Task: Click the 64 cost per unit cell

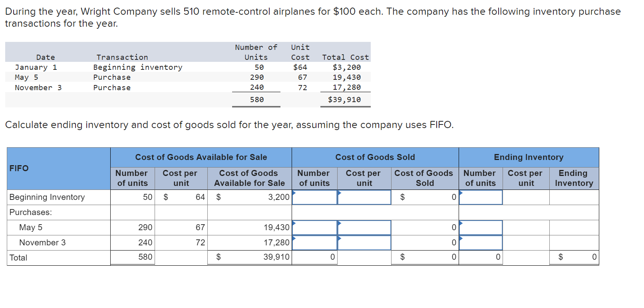Action: point(181,197)
